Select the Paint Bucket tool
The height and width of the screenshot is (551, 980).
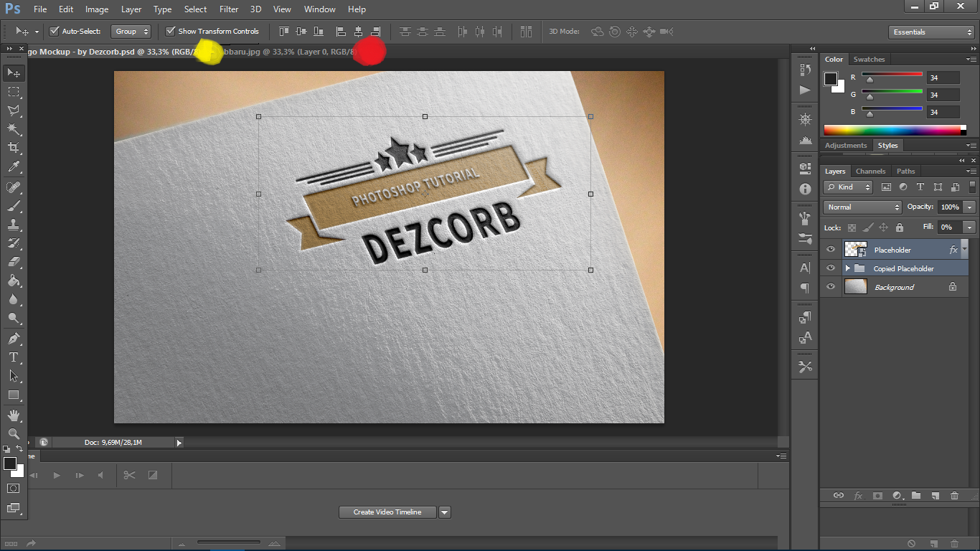pos(14,281)
